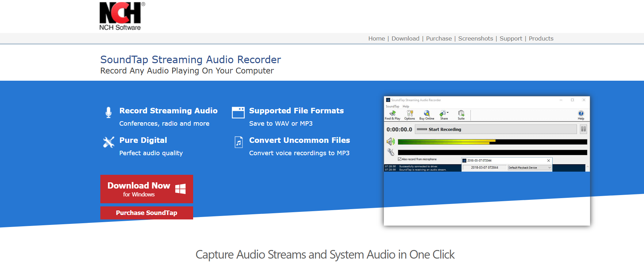Click the Successfully connected to driver log line

418,166
